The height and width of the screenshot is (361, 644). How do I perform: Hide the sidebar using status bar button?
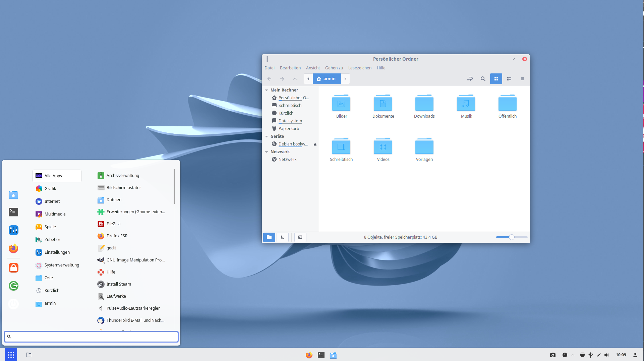click(x=300, y=237)
